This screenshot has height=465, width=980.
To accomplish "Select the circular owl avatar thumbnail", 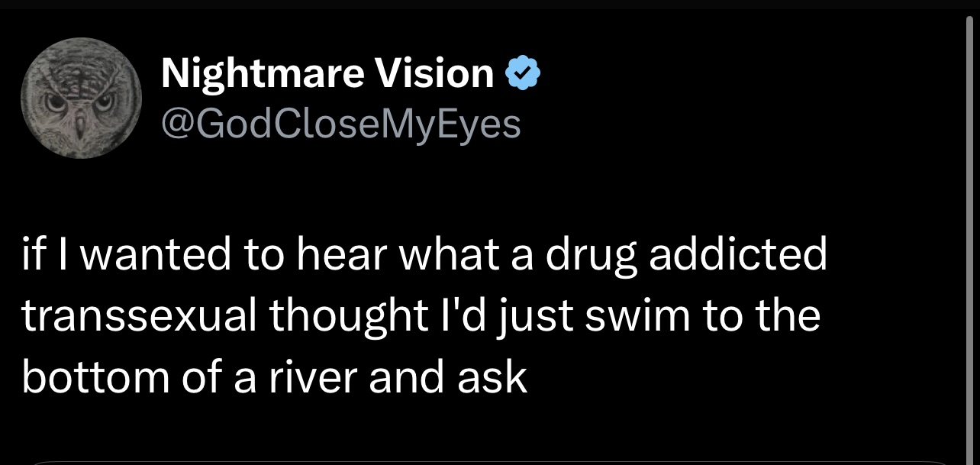I will point(81,98).
